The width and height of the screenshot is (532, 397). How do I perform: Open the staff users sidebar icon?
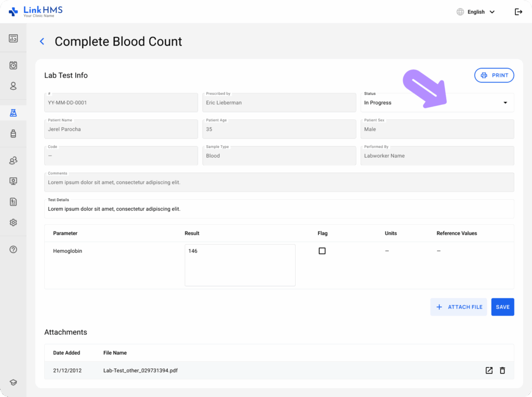coord(13,160)
